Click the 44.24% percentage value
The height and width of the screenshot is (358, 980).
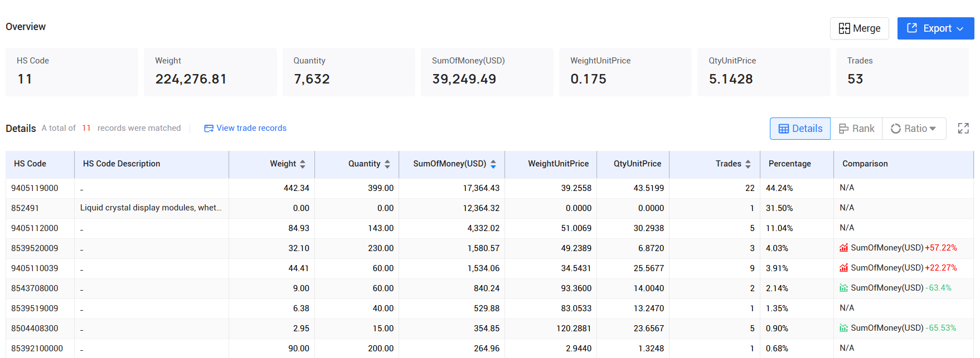coord(779,188)
